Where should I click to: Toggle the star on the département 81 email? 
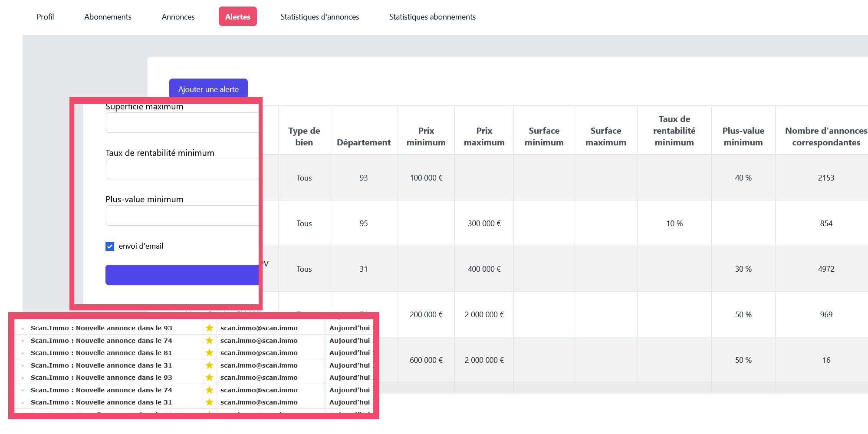click(x=209, y=353)
